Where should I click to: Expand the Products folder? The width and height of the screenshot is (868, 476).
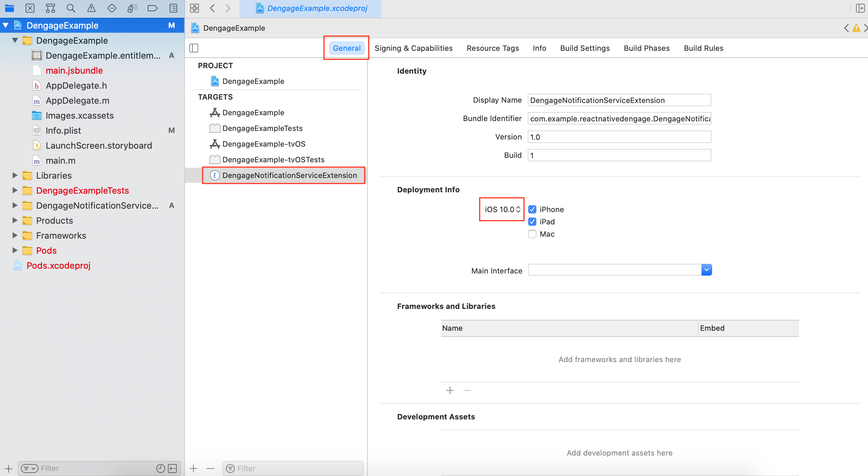point(15,220)
